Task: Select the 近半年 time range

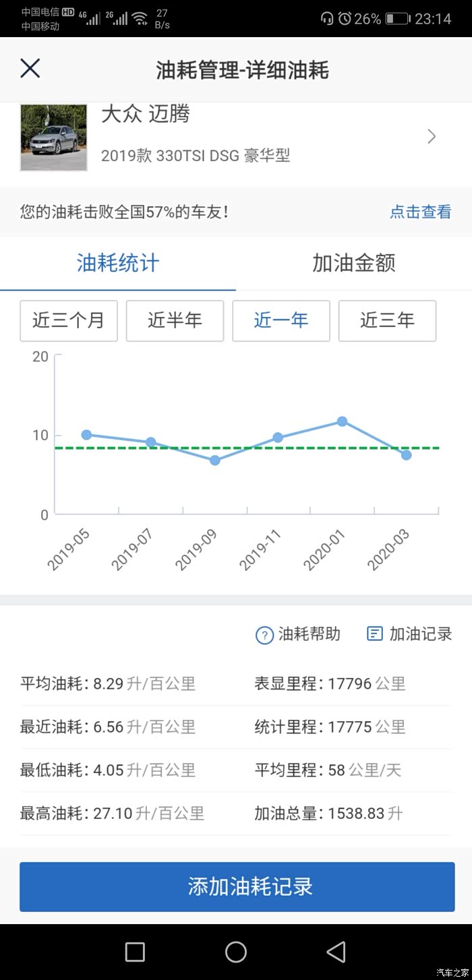Action: [x=175, y=321]
